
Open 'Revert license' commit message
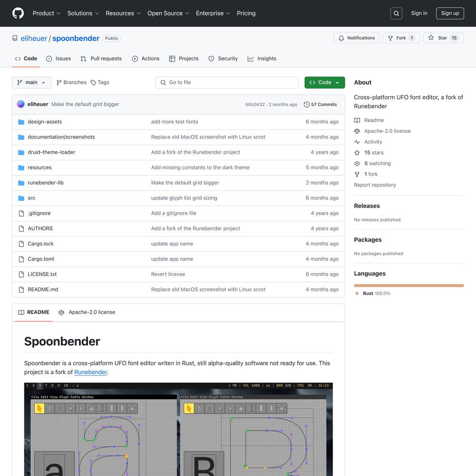point(168,274)
